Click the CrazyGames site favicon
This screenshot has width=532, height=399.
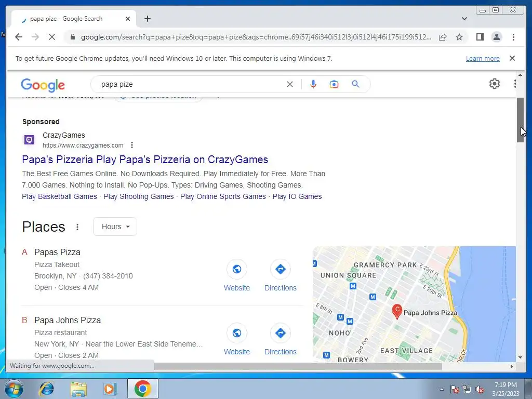pyautogui.click(x=29, y=139)
